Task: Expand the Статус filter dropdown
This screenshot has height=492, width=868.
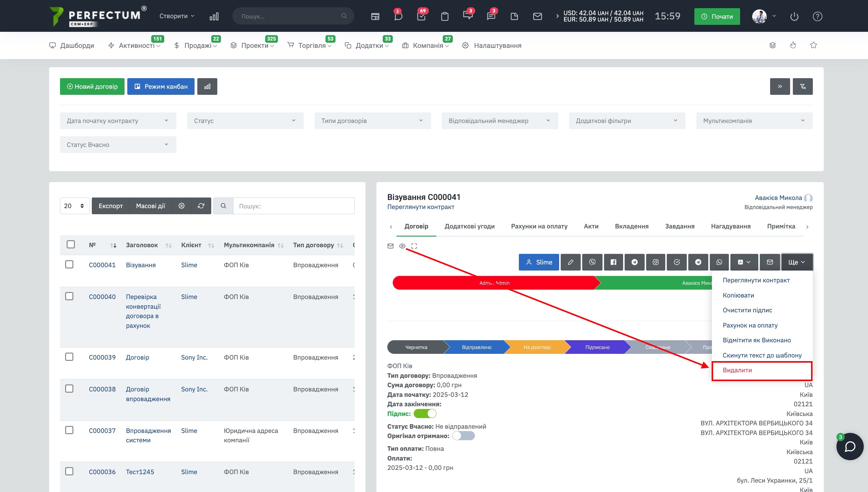Action: 245,121
